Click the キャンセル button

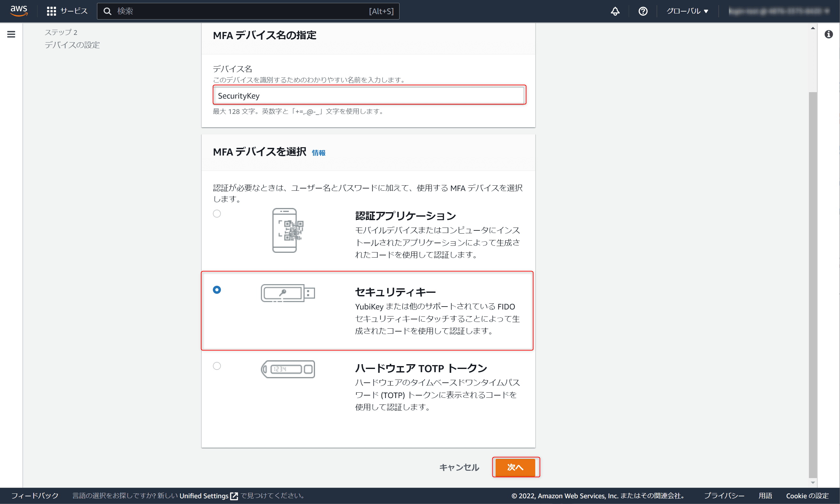point(459,467)
